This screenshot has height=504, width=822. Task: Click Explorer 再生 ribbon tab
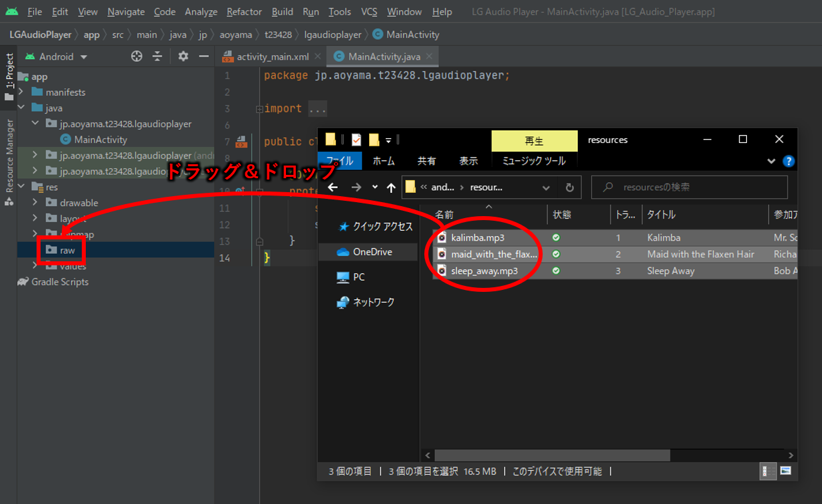pyautogui.click(x=535, y=141)
